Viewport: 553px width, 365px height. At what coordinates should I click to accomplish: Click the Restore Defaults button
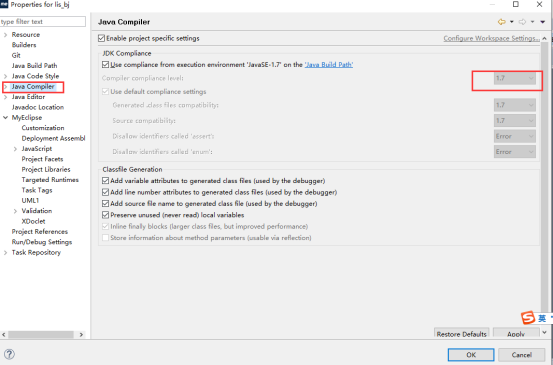pyautogui.click(x=461, y=333)
